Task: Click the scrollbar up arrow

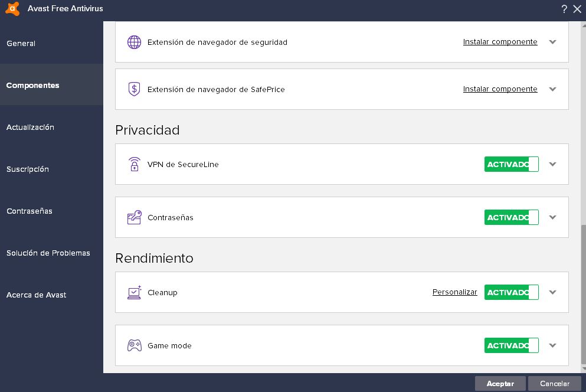Action: tap(584, 25)
